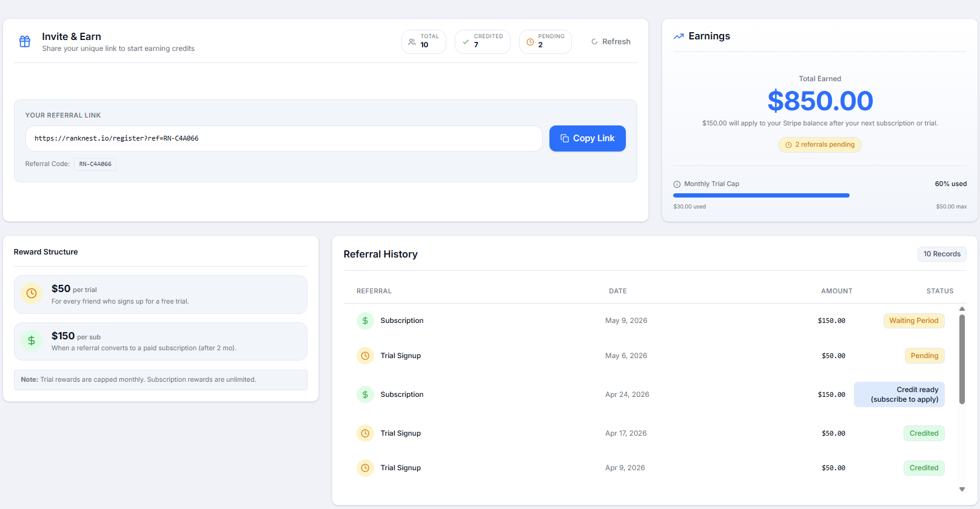This screenshot has height=509, width=980.
Task: Click the DATE column header
Action: point(618,291)
